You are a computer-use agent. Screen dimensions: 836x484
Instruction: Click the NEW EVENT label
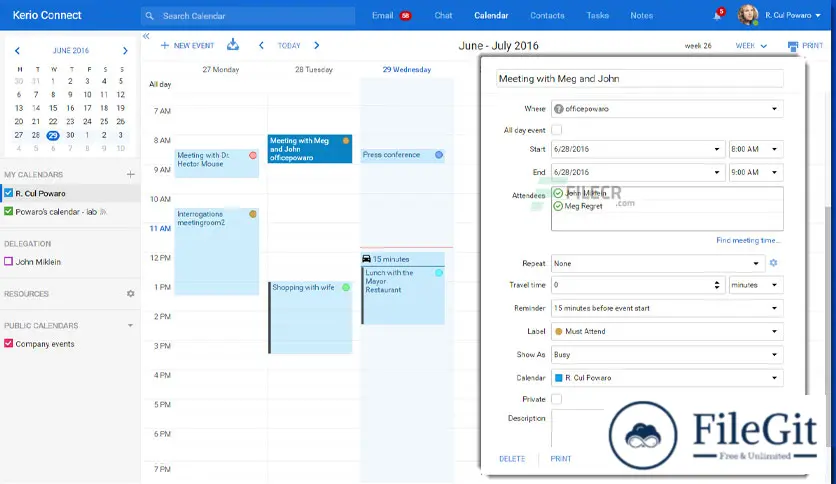[x=194, y=46]
